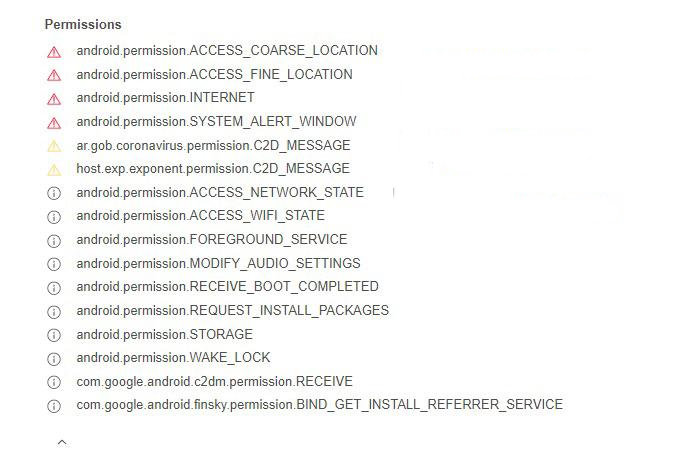Collapse the permissions list with the up chevron
Image resolution: width=676 pixels, height=453 pixels.
click(62, 442)
